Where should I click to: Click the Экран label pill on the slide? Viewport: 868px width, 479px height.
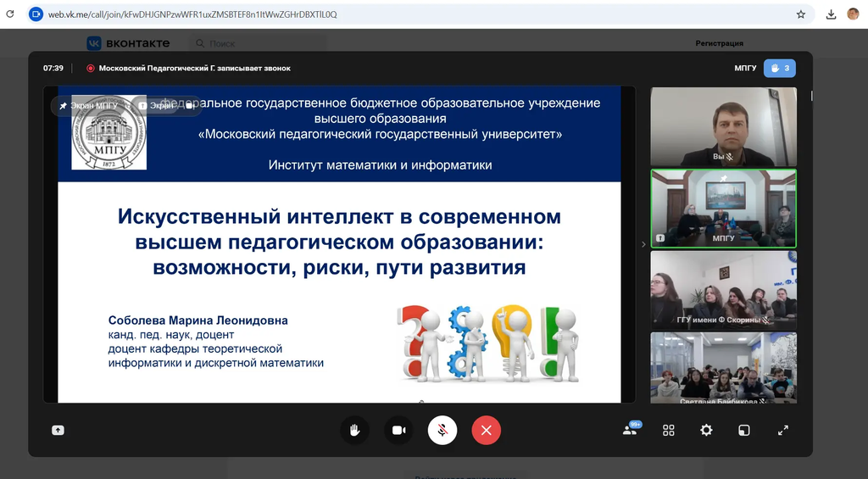156,106
